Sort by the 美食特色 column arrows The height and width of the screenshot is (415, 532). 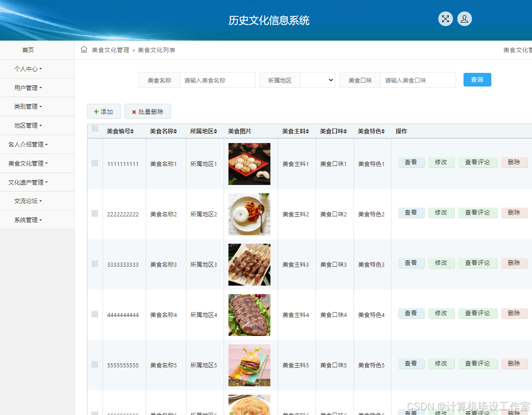(383, 132)
